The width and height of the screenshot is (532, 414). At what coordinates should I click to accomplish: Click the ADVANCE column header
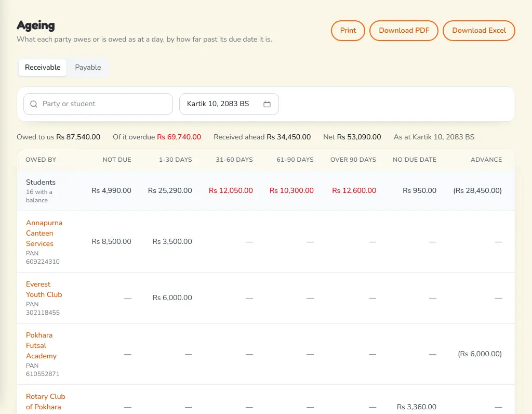tap(486, 160)
